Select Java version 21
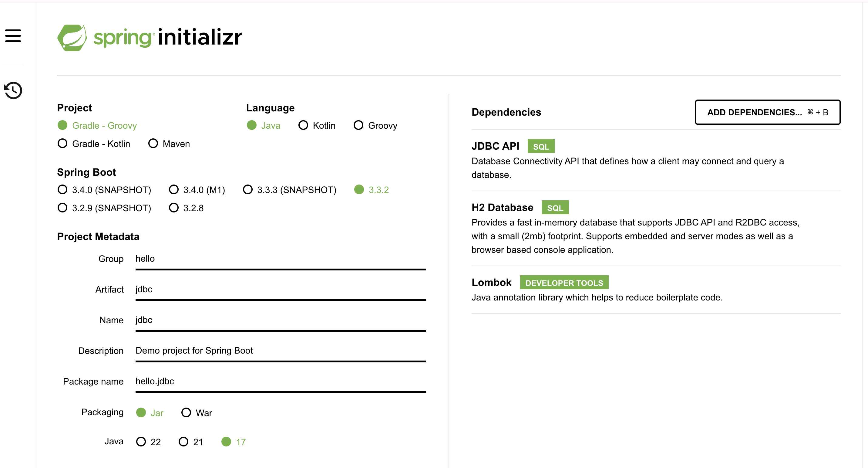This screenshot has height=468, width=868. coord(184,442)
